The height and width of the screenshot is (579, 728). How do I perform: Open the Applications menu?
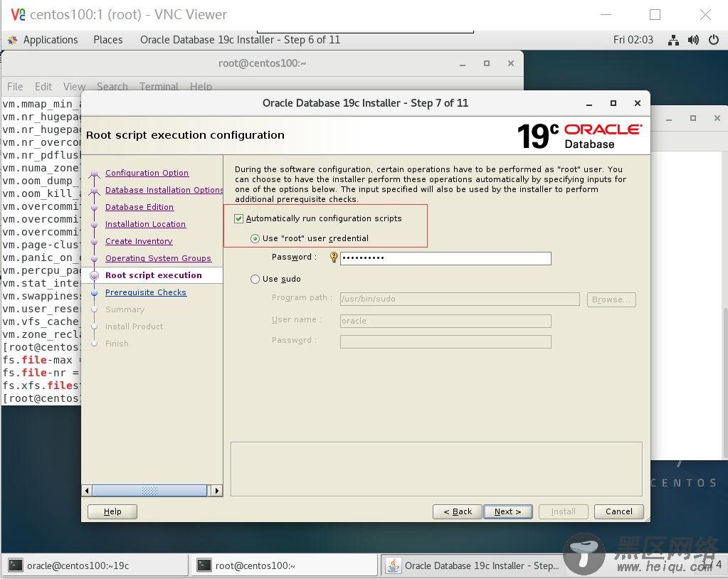50,40
